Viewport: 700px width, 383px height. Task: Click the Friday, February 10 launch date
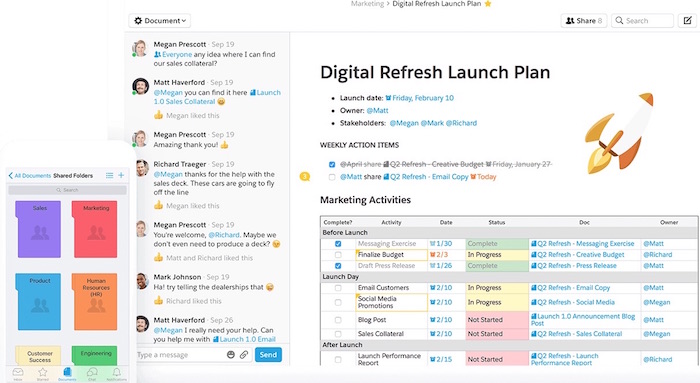pos(420,98)
